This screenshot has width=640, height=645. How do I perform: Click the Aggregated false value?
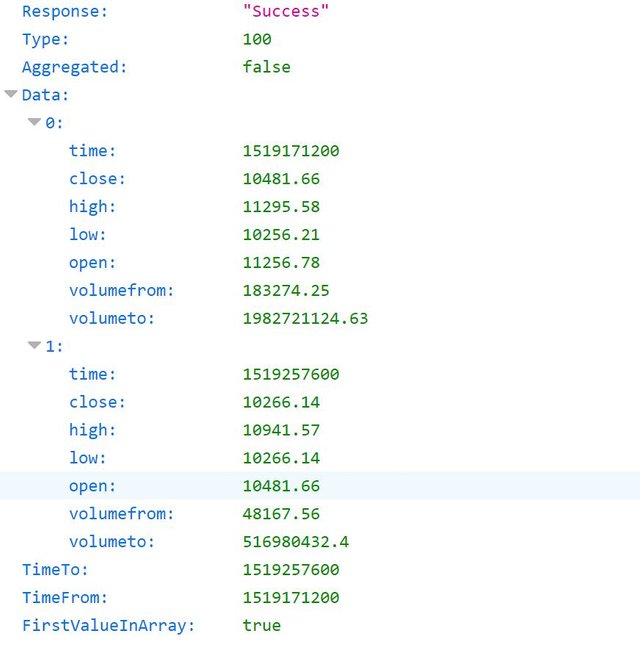point(266,68)
